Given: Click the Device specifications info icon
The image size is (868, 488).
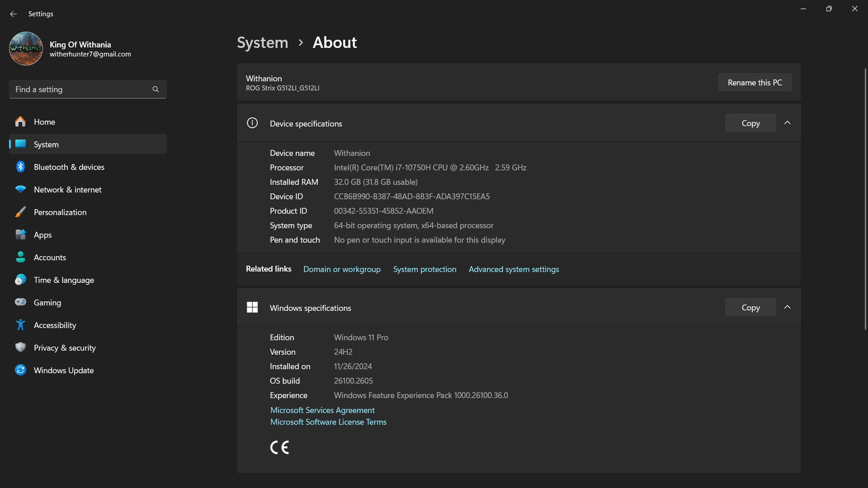Looking at the screenshot, I should point(252,123).
